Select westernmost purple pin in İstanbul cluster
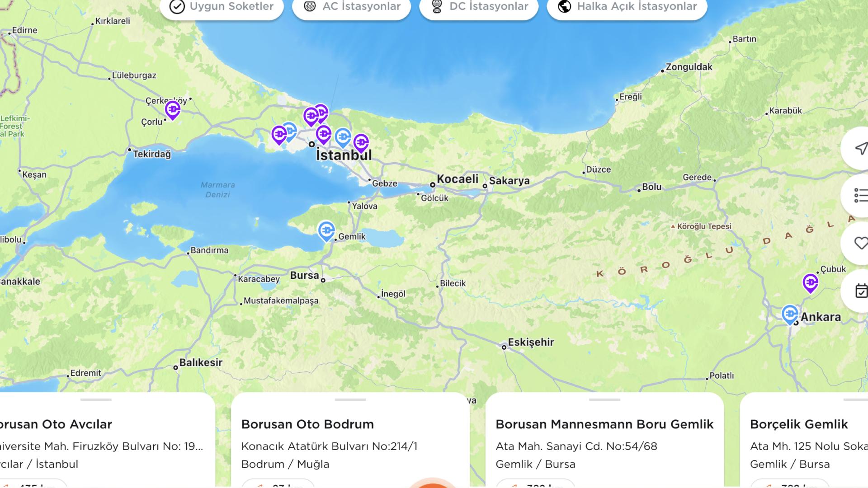This screenshot has width=868, height=488. [x=279, y=135]
